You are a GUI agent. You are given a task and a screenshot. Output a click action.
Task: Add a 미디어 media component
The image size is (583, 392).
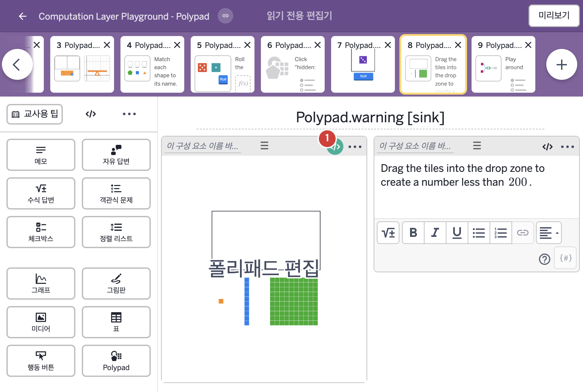(x=41, y=322)
